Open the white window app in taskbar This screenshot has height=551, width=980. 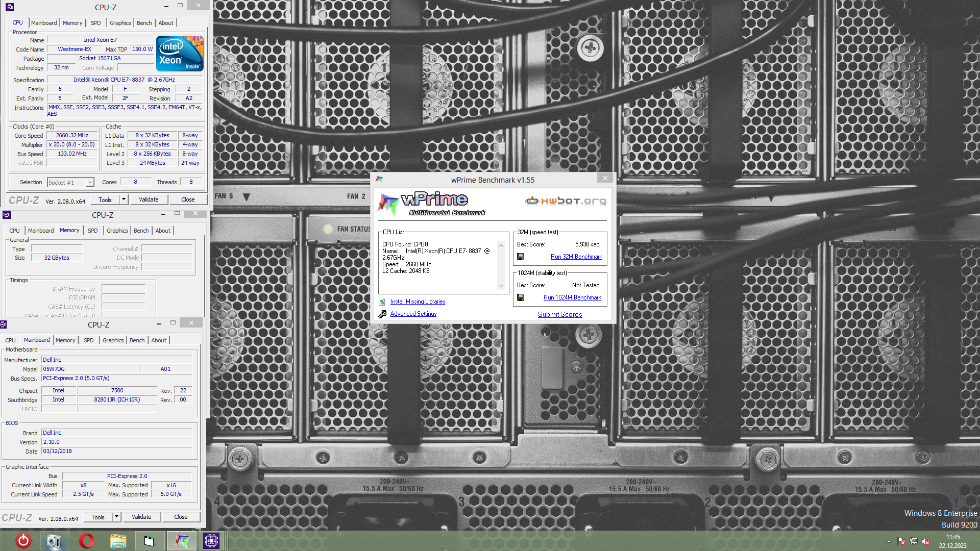coord(149,541)
